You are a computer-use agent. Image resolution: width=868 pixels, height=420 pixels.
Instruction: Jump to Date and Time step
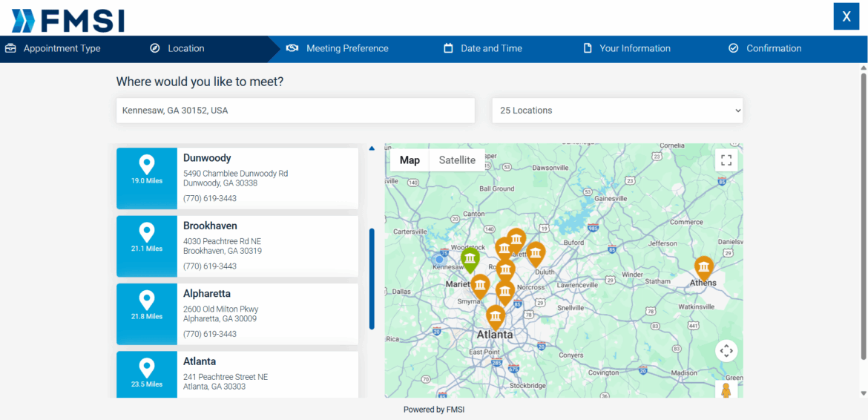point(491,49)
